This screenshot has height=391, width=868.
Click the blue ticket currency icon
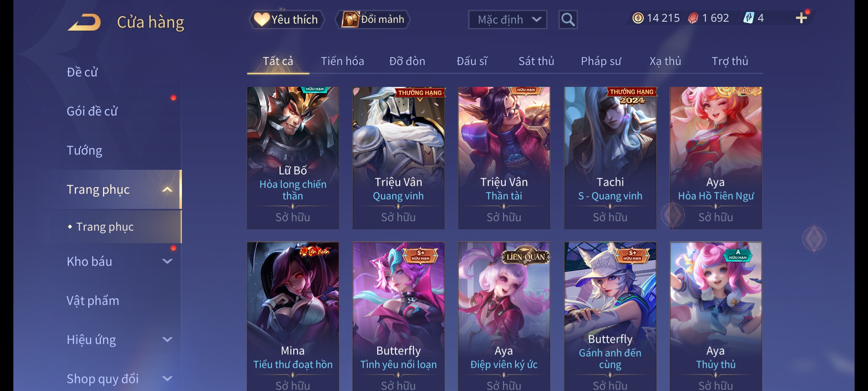pyautogui.click(x=748, y=18)
